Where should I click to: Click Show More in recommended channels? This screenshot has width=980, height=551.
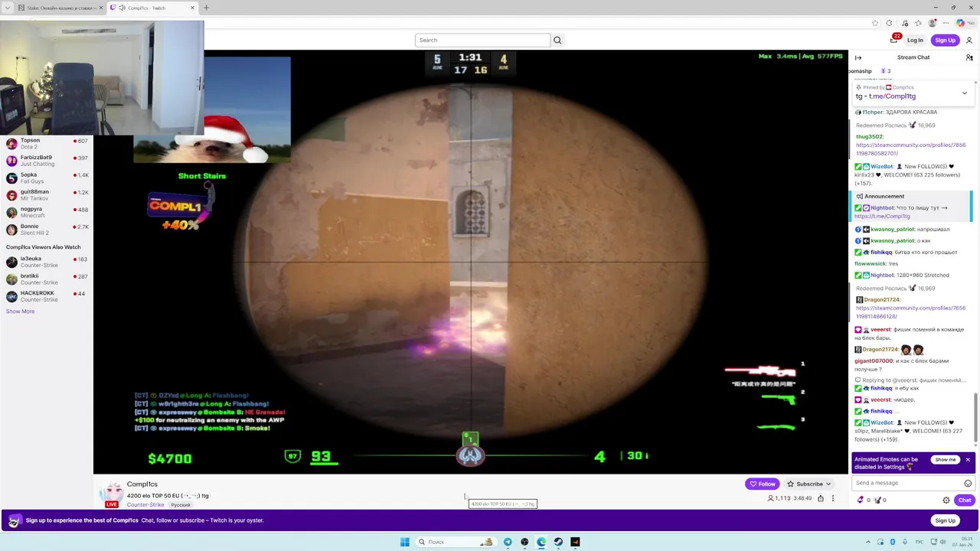(20, 311)
